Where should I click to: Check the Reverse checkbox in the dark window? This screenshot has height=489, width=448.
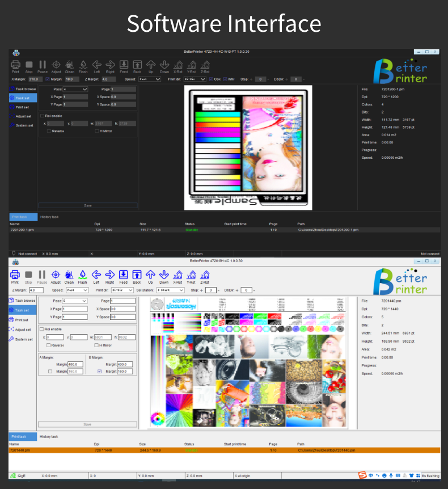(49, 131)
